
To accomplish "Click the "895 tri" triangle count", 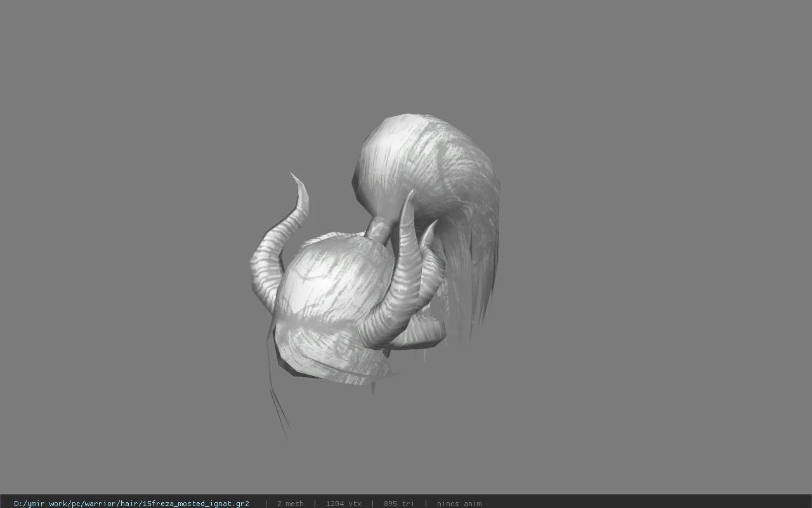I will click(399, 504).
